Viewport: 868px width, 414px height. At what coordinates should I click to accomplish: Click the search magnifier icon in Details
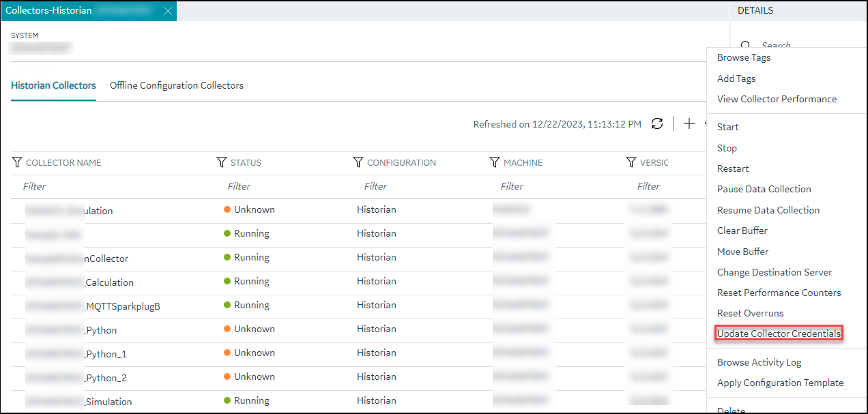click(746, 45)
